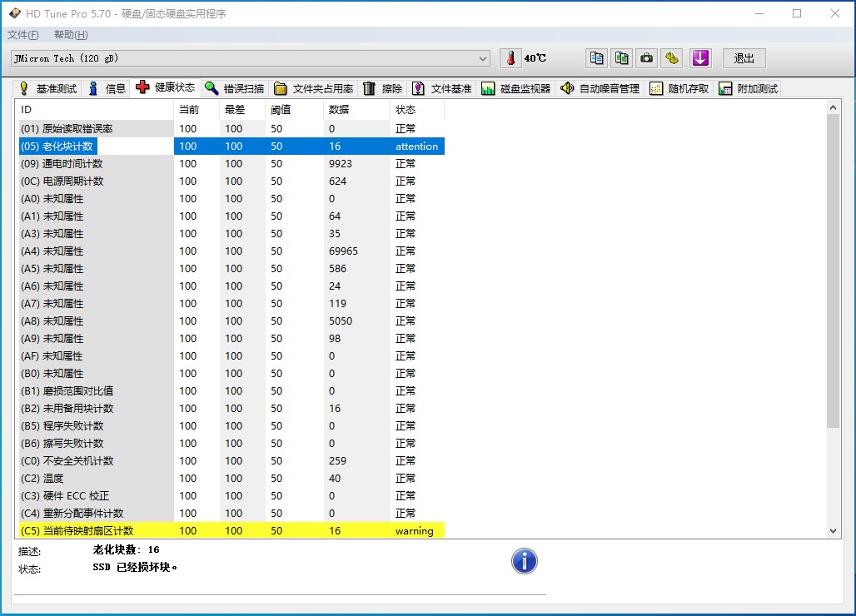Select the (B5) 程序失败计数 row
This screenshot has width=856, height=616.
point(231,425)
